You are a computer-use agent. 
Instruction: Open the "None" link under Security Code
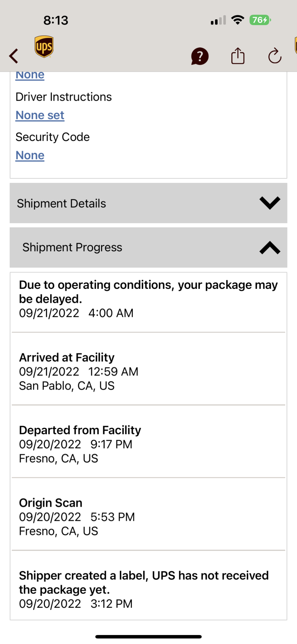point(30,155)
